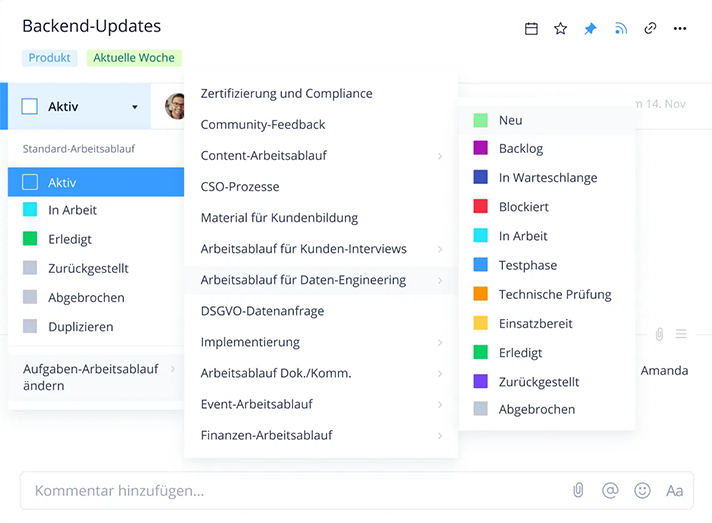712x523 pixels.
Task: Open the calendar date icon
Action: point(531,29)
